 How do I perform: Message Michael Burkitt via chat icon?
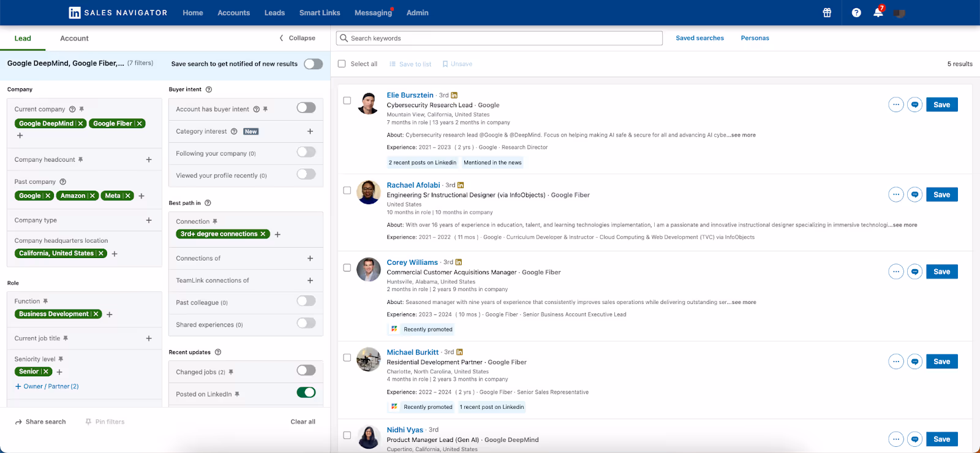pos(915,362)
